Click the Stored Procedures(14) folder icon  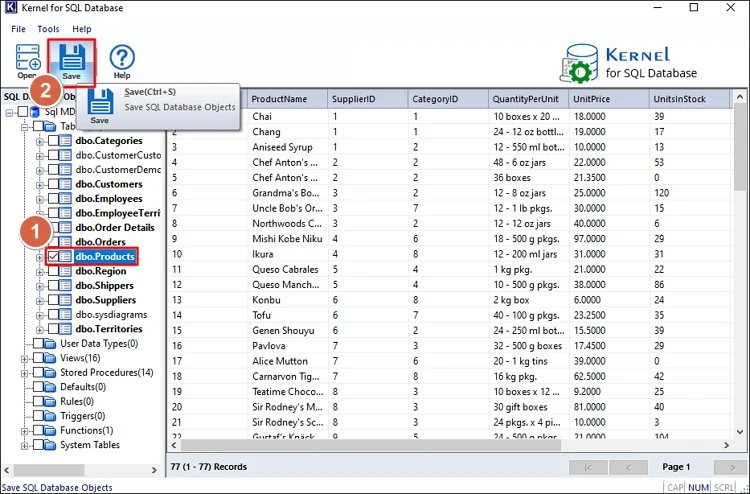[x=50, y=372]
